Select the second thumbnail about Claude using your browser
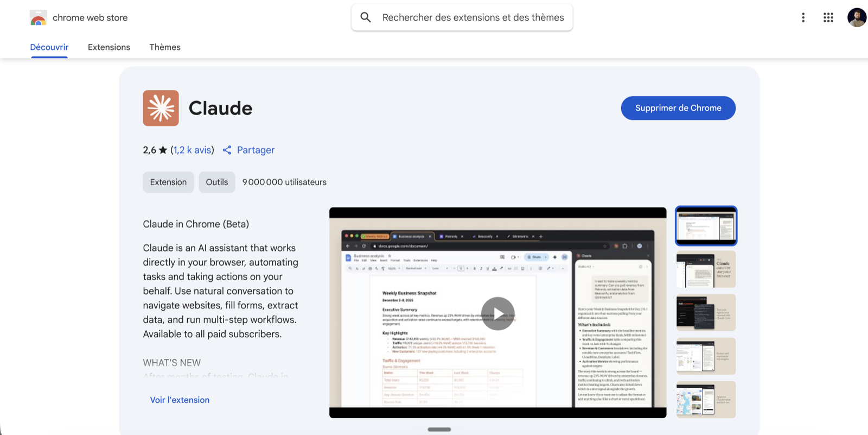The width and height of the screenshot is (868, 435). click(x=706, y=269)
